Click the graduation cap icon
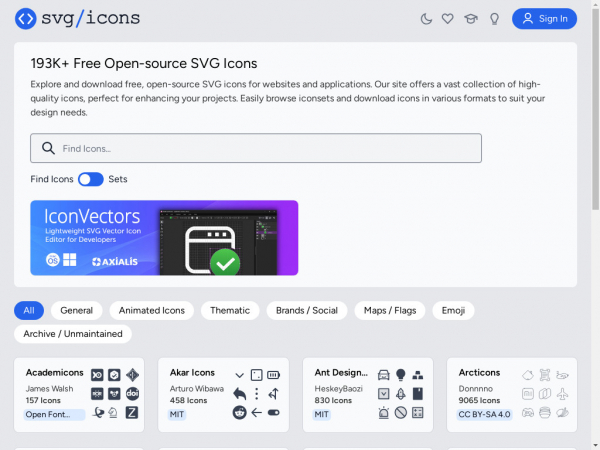The height and width of the screenshot is (450, 600). (471, 18)
